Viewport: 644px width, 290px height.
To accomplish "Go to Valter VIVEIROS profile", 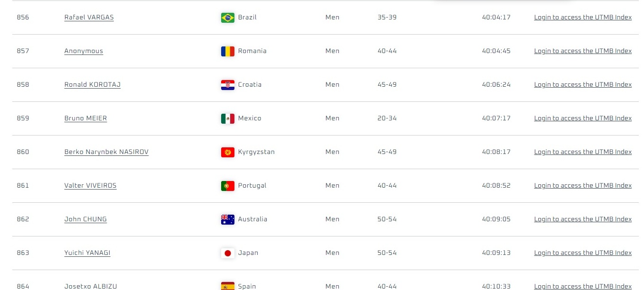I will pos(90,186).
